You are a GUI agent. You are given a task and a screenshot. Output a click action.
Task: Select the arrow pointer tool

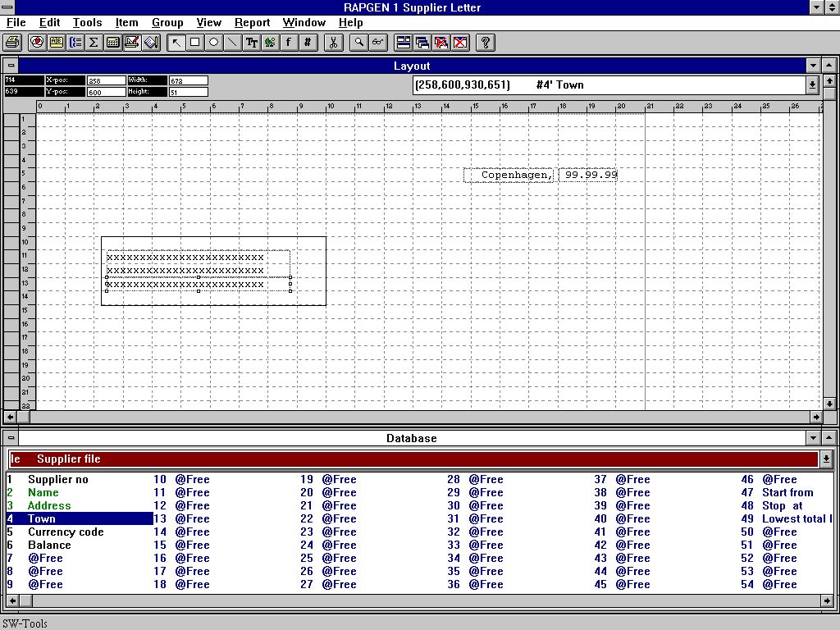(x=176, y=42)
